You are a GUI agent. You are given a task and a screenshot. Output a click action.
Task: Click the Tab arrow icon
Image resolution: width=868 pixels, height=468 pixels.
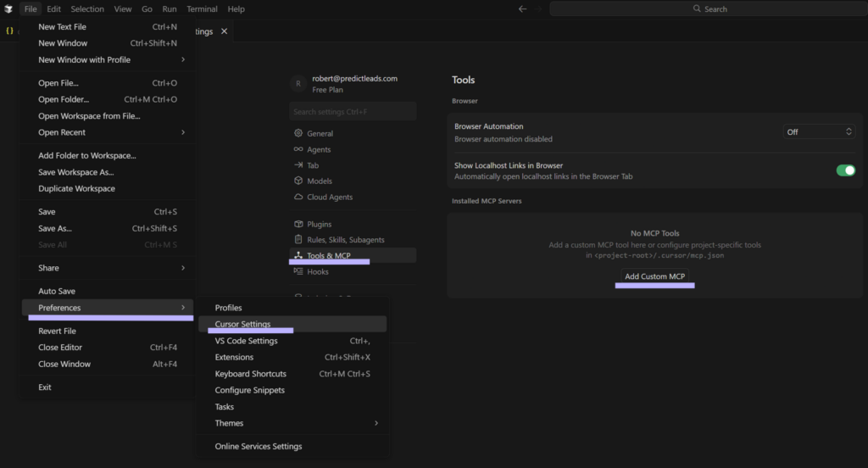tap(298, 165)
